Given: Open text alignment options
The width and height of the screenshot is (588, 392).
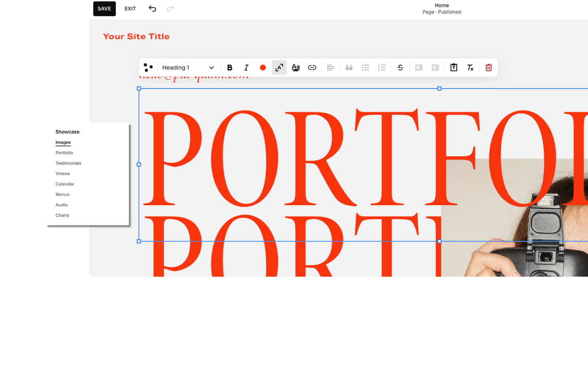Looking at the screenshot, I should tap(330, 67).
